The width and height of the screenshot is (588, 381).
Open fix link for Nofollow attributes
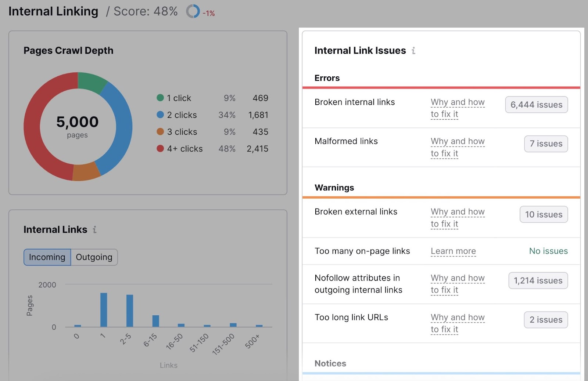click(458, 284)
